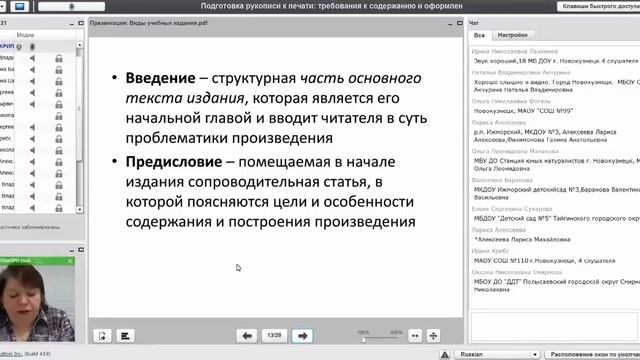Click chat message 'МАОУ СОШ №110 г.Новокузнецк, 4 слушателя'
Image resolution: width=640 pixels, height=360 pixels.
pos(544,260)
